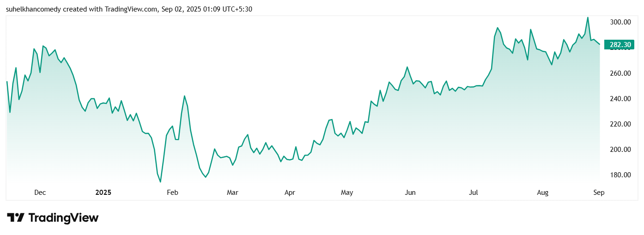Click the lowest chart trough before Feb
The width and height of the screenshot is (644, 235).
pos(160,182)
